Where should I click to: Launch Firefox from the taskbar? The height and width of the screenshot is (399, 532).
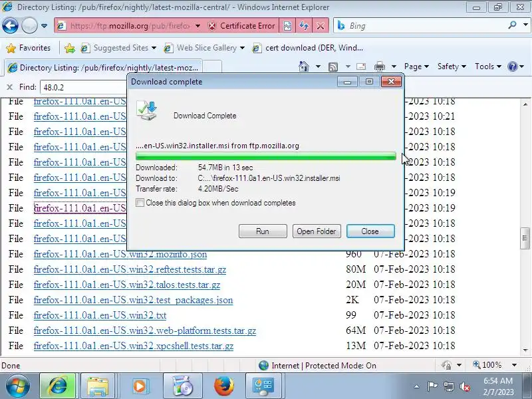224,386
